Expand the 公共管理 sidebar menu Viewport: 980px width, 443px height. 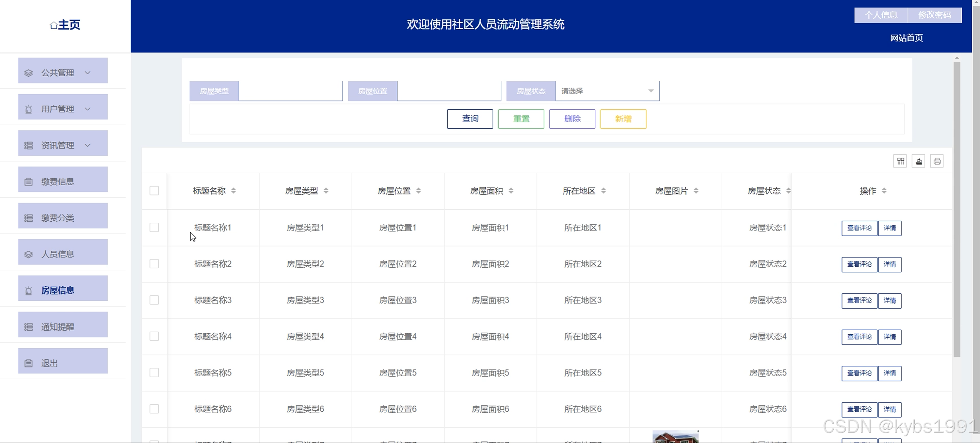63,72
